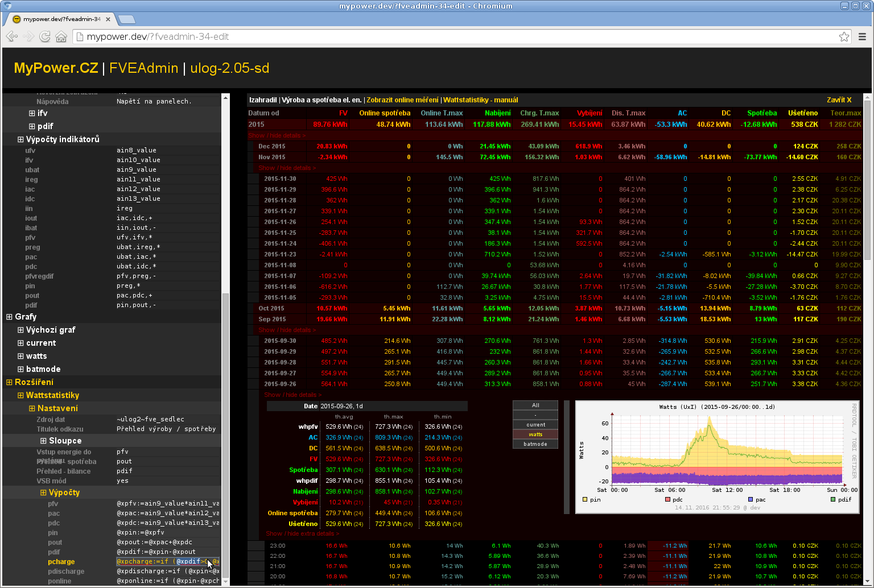This screenshot has height=588, width=874.
Task: Open a new tab with the tab button
Action: [126, 19]
